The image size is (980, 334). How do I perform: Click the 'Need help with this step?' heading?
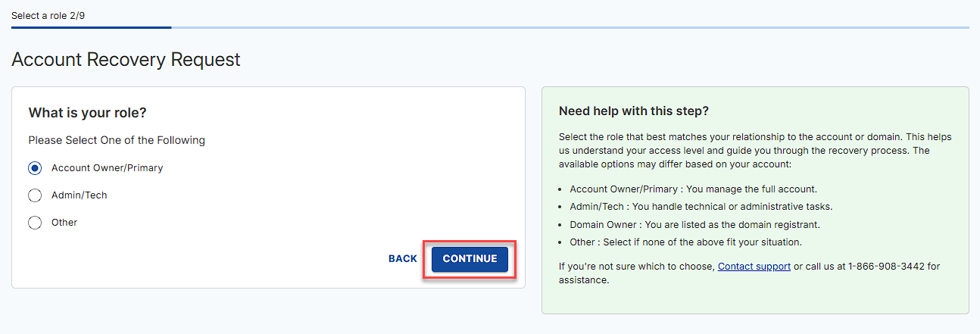[633, 111]
